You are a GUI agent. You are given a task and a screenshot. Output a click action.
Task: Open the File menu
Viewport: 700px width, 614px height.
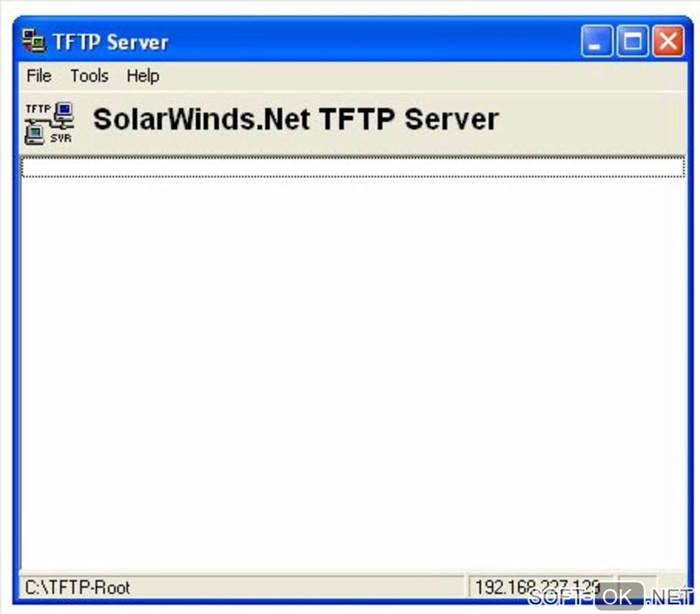[x=39, y=76]
